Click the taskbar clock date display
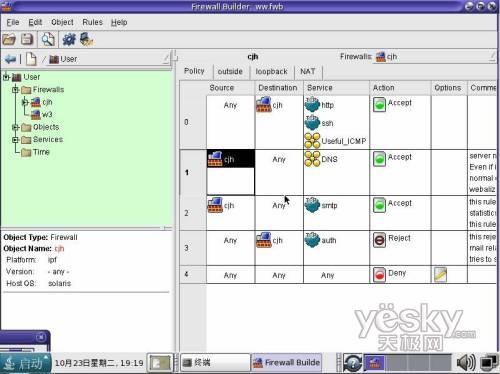Viewport: 500px width, 374px height. coord(99,363)
